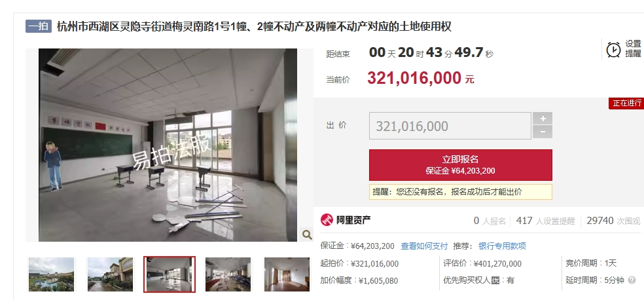
Task: Click the 立即报名 registration button
Action: pyautogui.click(x=460, y=165)
